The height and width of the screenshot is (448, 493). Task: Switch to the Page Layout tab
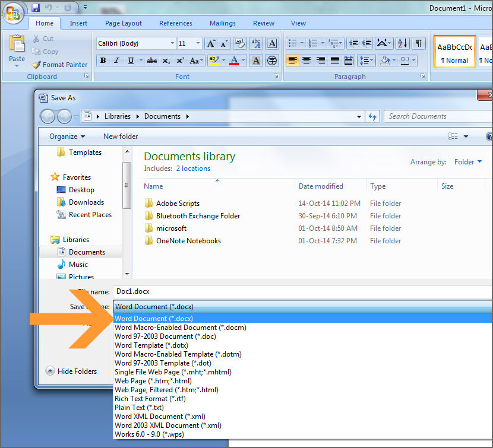pos(124,23)
